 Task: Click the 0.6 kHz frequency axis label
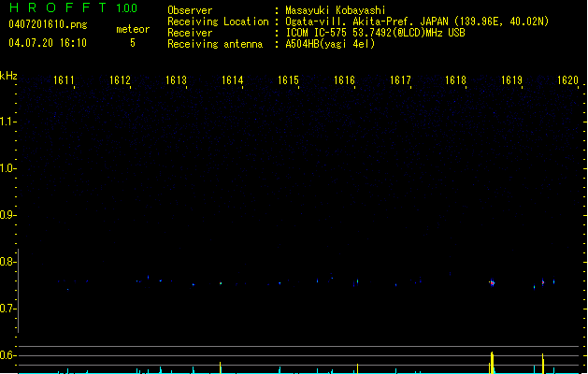coord(7,355)
